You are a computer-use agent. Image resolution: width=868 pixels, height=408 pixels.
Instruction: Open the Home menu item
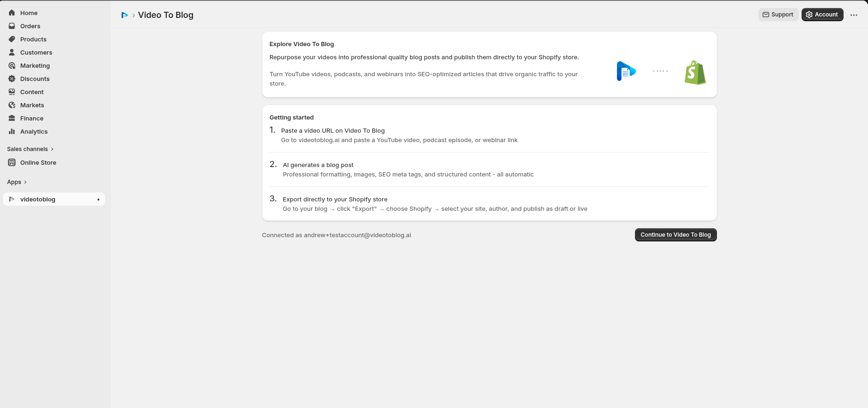click(54, 13)
